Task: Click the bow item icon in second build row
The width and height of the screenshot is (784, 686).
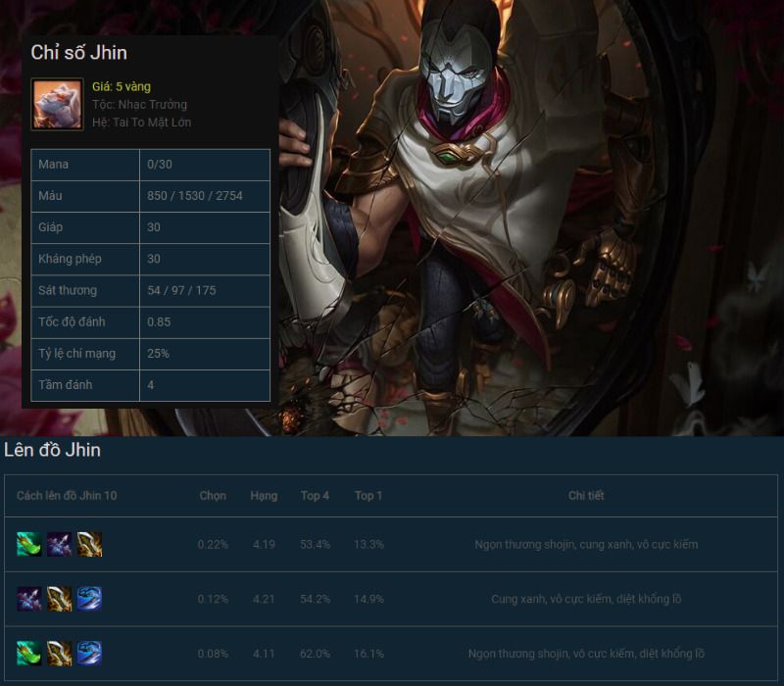Action: click(x=29, y=599)
